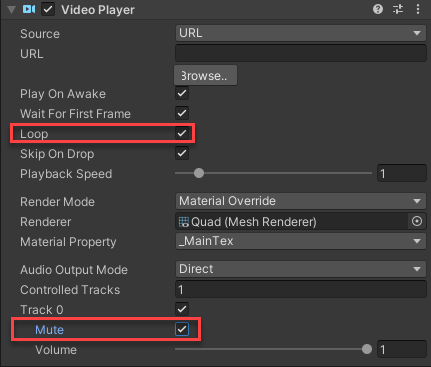431x367 pixels.
Task: Click the Material Property label
Action: 68,242
